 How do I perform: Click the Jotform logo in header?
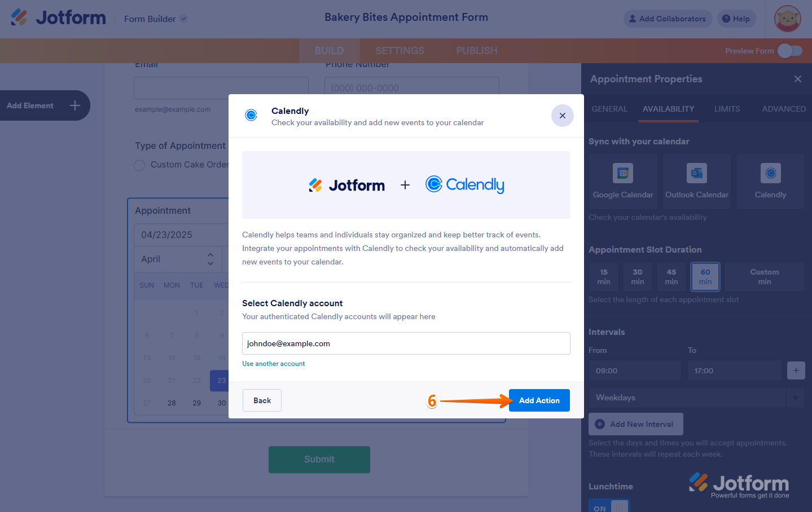(59, 18)
